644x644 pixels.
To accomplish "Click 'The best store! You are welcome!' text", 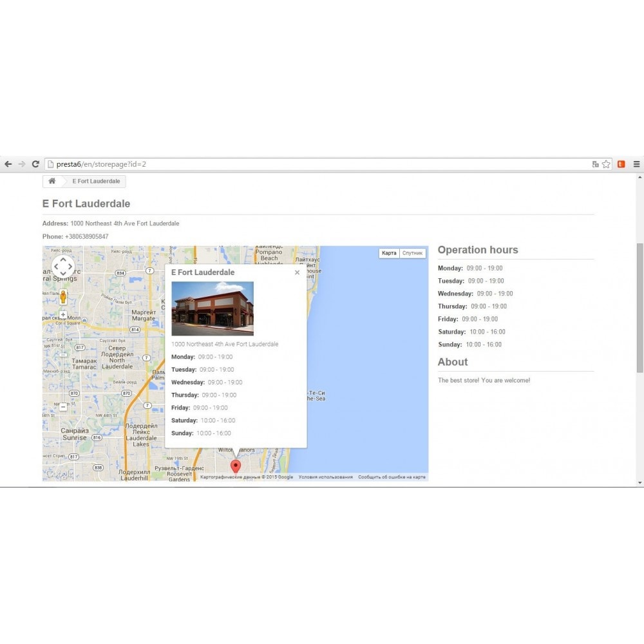I will [484, 381].
